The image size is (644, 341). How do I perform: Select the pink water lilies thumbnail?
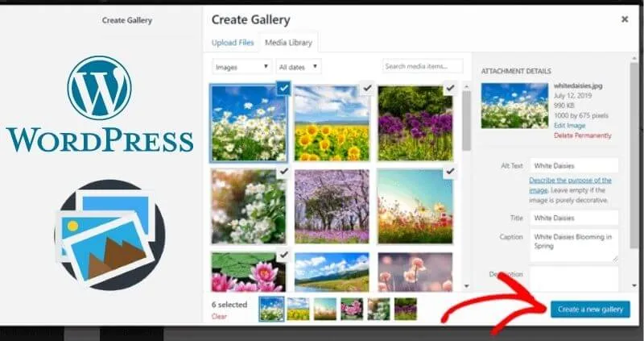249,272
